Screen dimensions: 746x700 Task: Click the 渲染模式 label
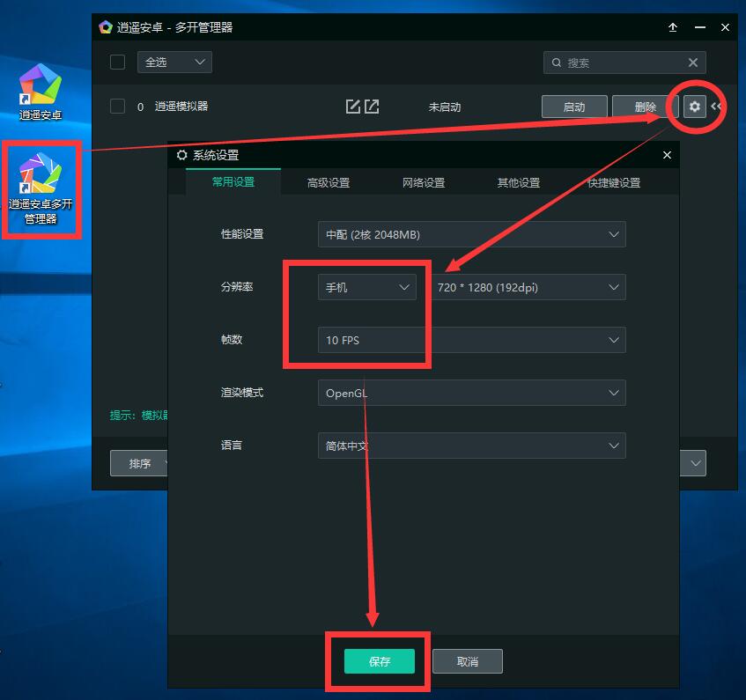tap(242, 393)
